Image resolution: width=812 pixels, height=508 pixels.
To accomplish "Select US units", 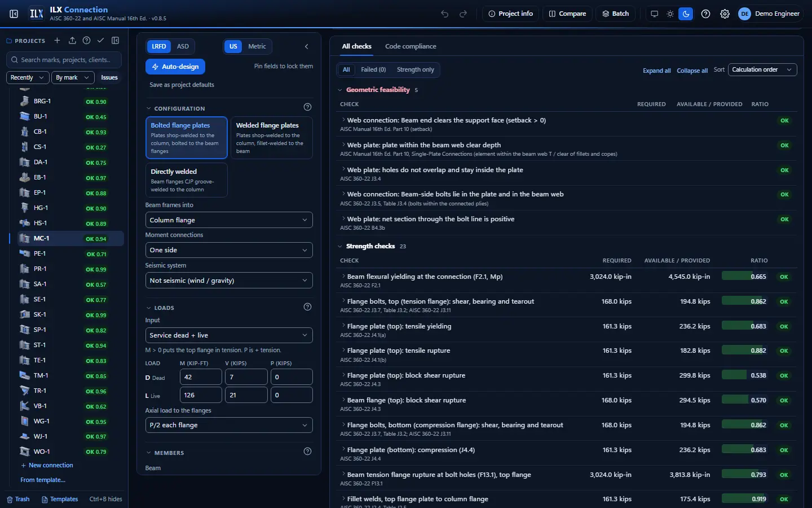I will pos(233,46).
